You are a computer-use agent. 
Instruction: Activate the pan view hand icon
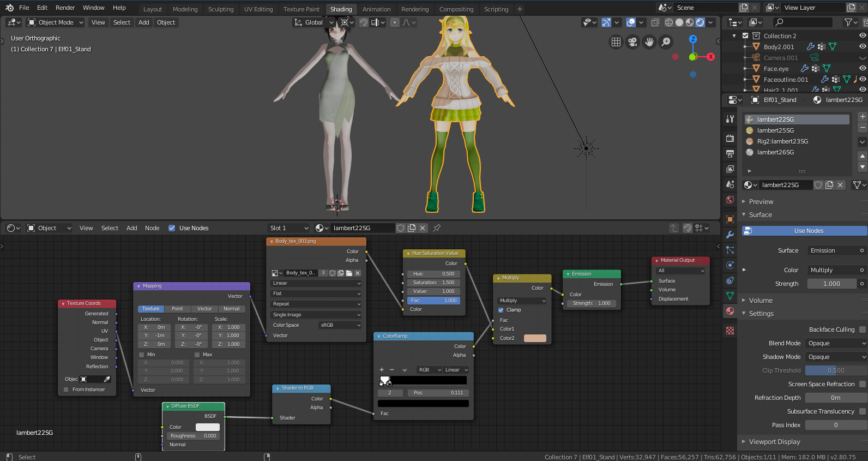[x=649, y=42]
